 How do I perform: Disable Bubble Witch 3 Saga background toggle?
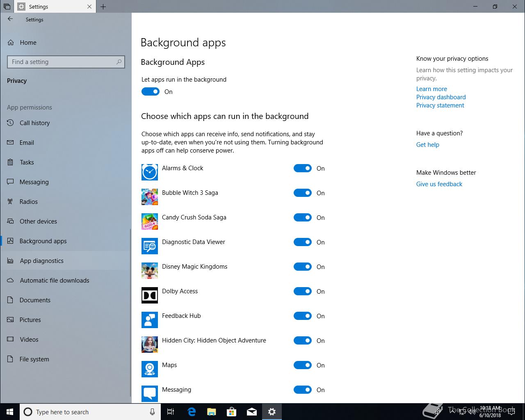click(303, 193)
